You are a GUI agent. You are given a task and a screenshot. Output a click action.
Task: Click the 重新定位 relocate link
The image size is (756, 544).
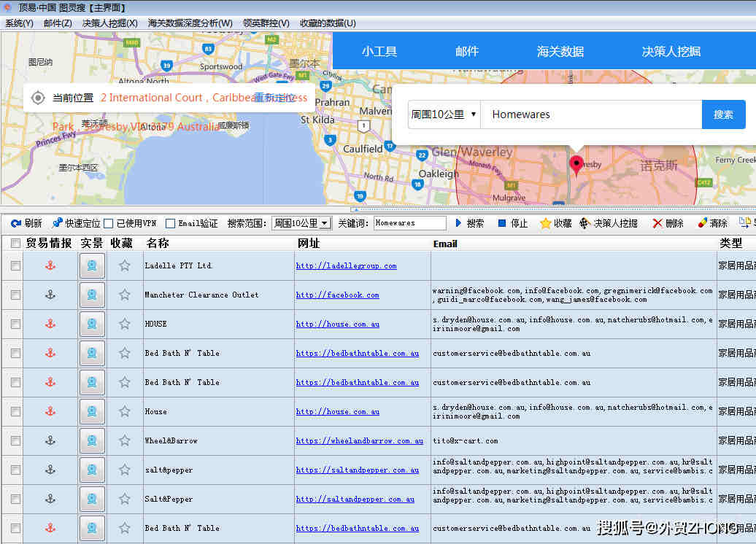click(x=275, y=97)
